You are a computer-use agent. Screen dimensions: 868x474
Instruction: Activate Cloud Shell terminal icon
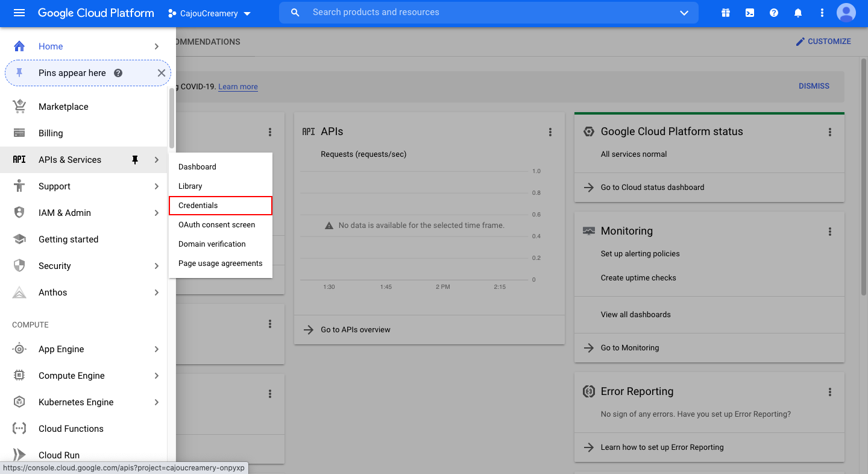click(750, 13)
